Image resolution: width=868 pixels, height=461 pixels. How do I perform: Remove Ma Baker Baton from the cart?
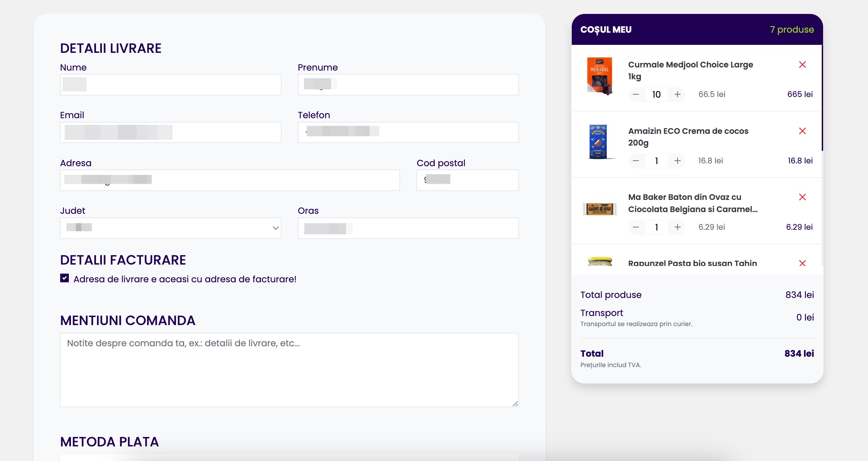[802, 197]
